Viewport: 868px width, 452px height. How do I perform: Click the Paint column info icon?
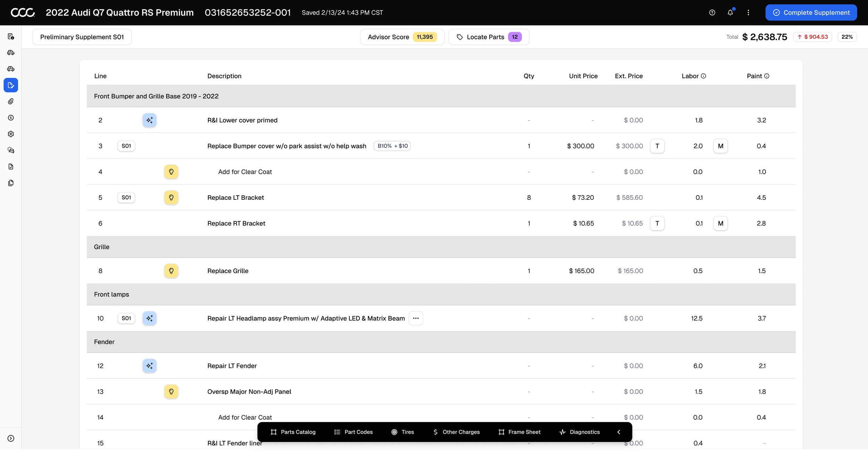coord(767,76)
